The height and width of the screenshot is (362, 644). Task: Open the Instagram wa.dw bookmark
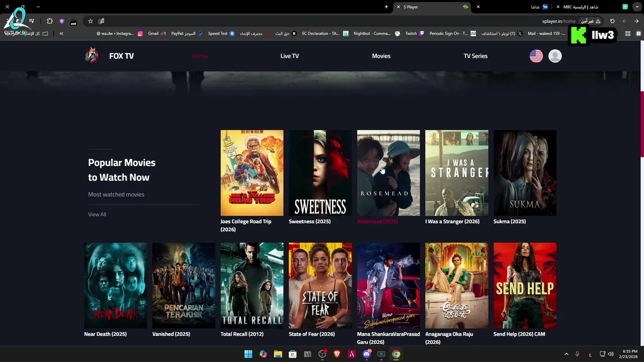point(119,34)
